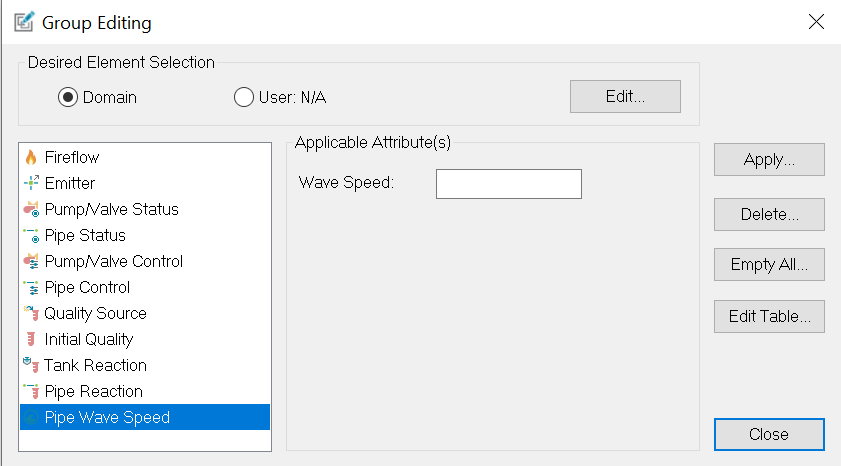
Task: Select Pipe Wave Speed list entry
Action: click(x=107, y=417)
